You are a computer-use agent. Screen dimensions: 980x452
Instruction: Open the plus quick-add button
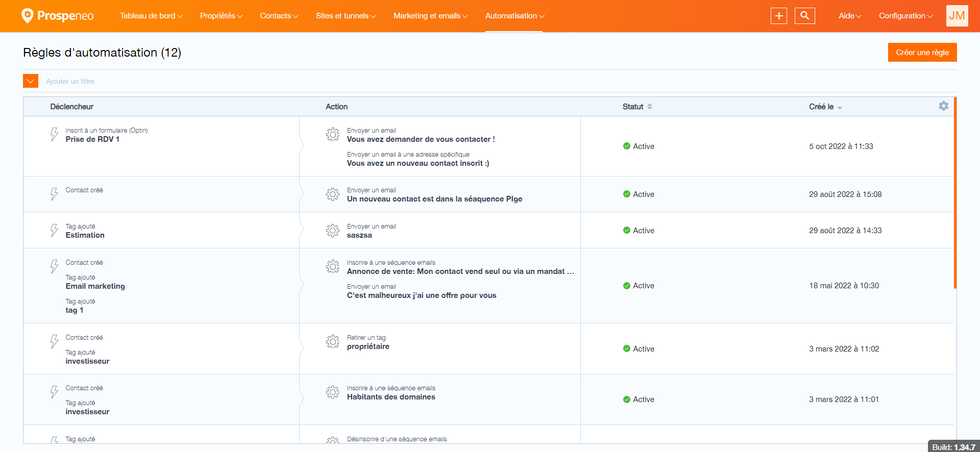(x=779, y=16)
